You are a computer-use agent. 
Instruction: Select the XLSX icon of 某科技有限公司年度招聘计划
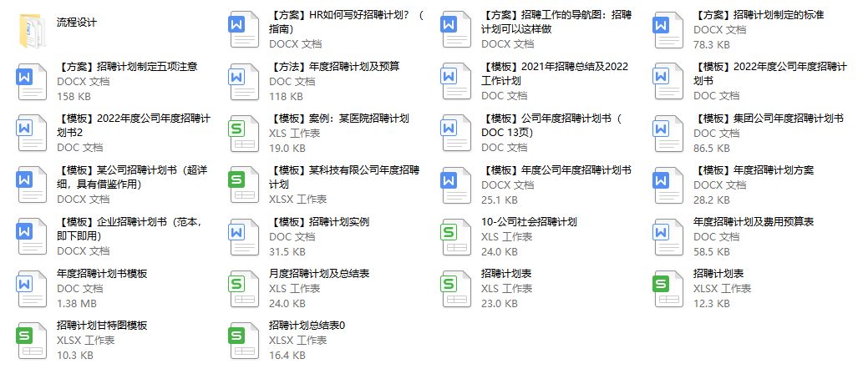[x=244, y=185]
